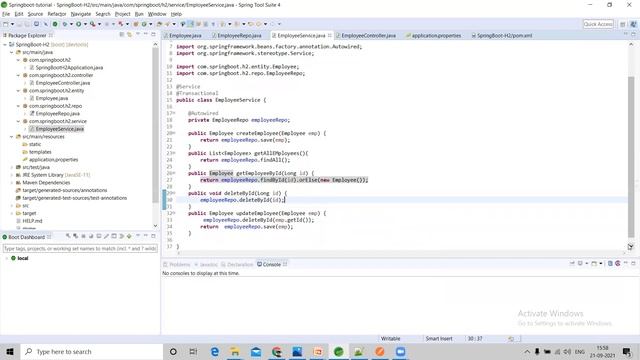Image resolution: width=640 pixels, height=360 pixels.
Task: Open New file dropdown arrow
Action: pos(12,24)
